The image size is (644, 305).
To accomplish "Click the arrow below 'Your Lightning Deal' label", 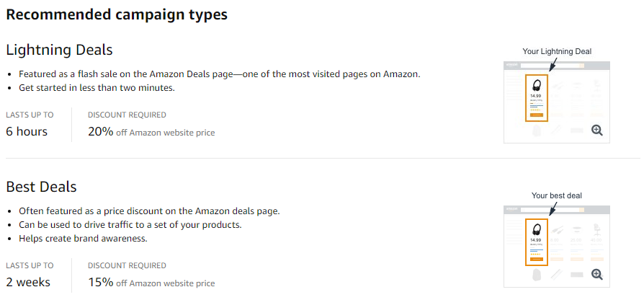I will [553, 63].
